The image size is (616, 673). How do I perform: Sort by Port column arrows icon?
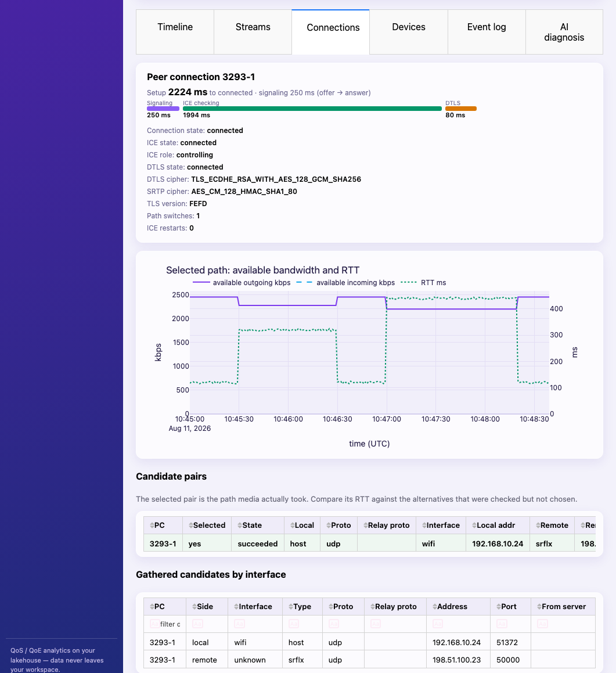pos(498,606)
